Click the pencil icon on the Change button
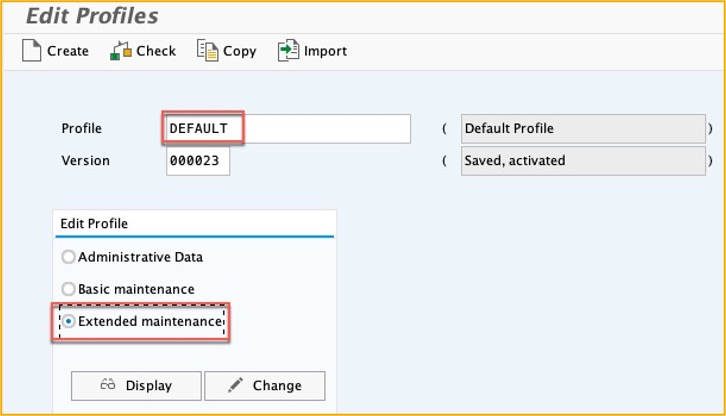 [235, 384]
